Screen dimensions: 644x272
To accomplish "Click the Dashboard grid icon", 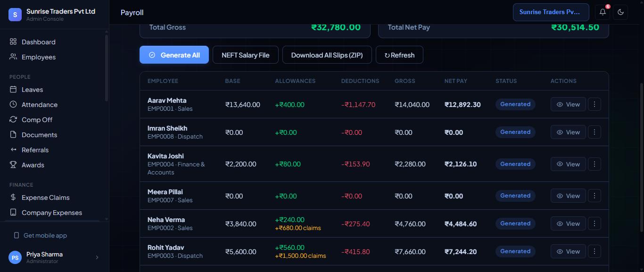I will [x=13, y=42].
